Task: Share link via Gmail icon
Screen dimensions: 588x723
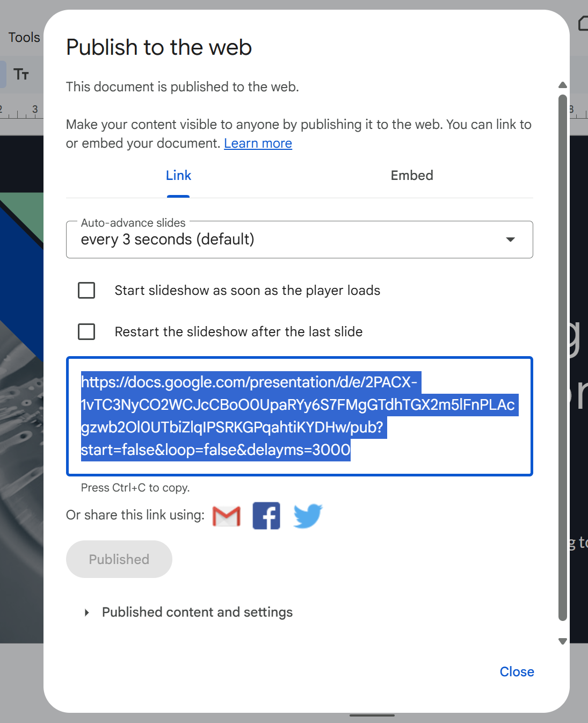Action: pyautogui.click(x=227, y=516)
